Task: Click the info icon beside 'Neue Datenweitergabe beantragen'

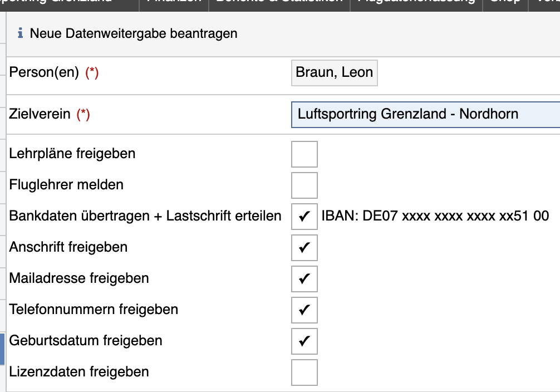Action: [21, 34]
